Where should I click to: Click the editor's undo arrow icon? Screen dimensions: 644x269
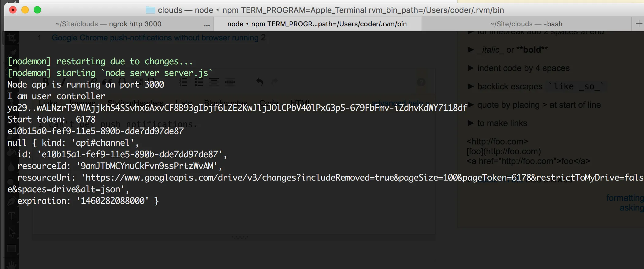[x=259, y=82]
